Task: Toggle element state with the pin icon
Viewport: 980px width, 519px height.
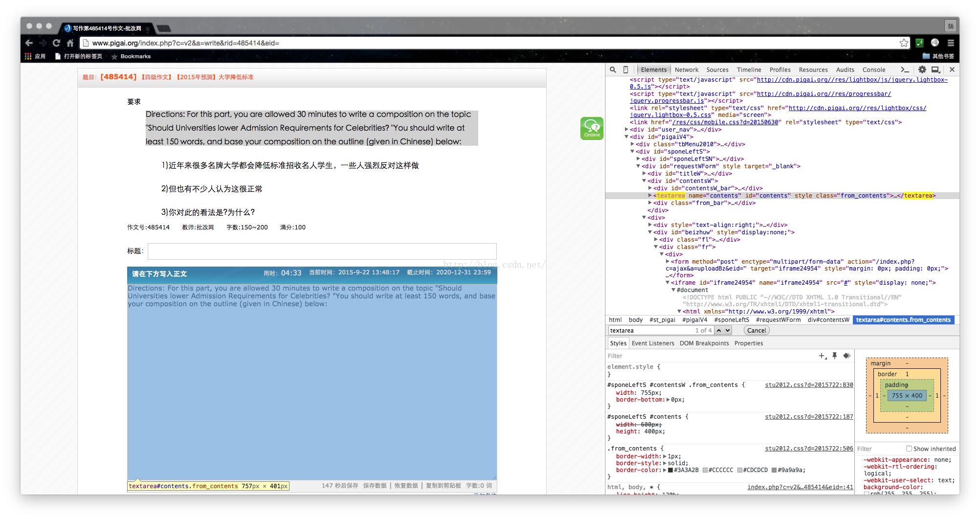Action: coord(835,356)
